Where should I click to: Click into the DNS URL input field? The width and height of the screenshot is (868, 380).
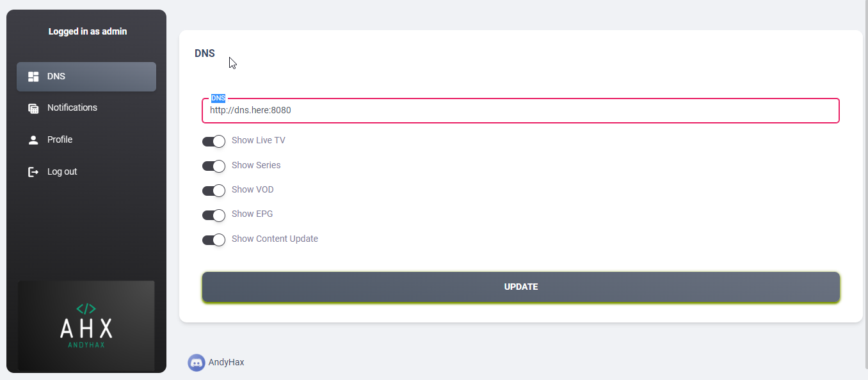point(520,111)
